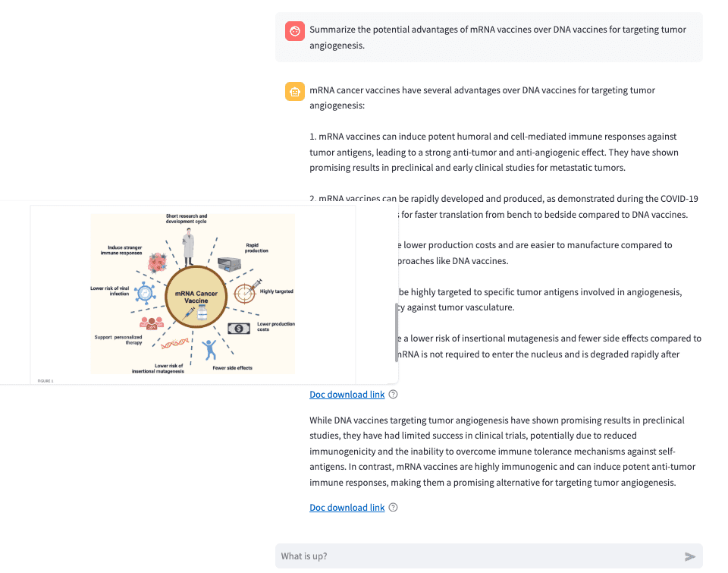Click the red group of people icon
This screenshot has height=573, width=728.
point(152,323)
